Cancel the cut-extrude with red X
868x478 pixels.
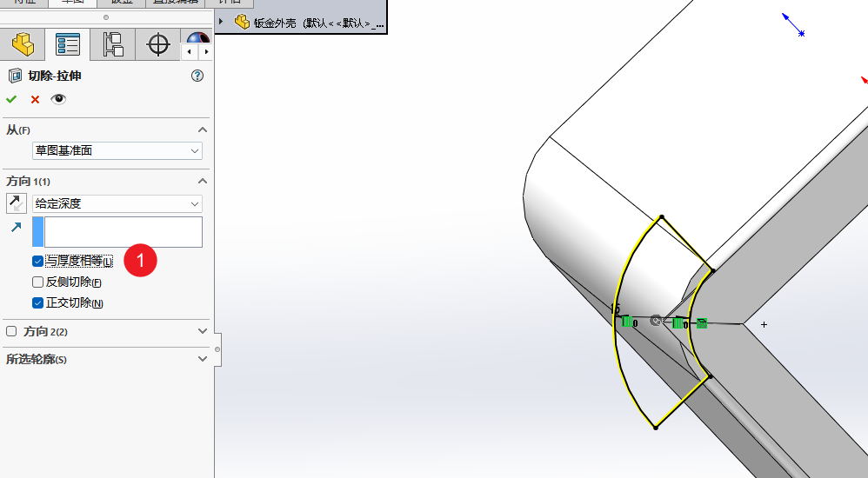(35, 99)
